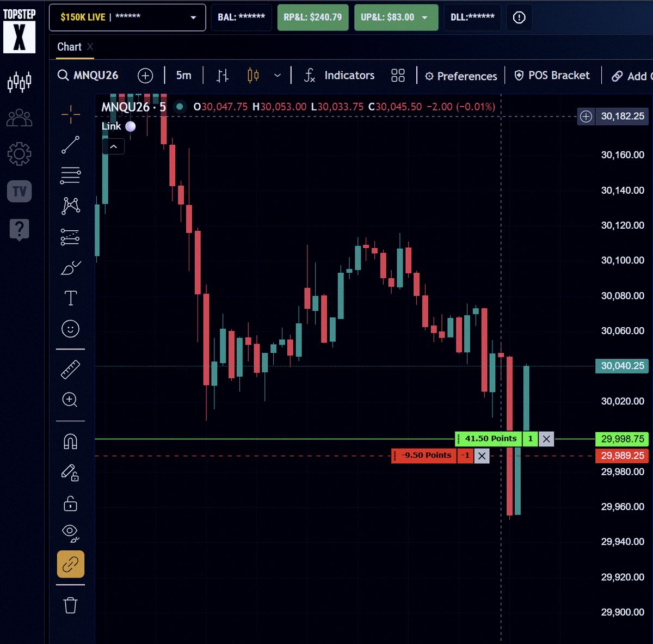653x644 pixels.
Task: Collapse the chart legend chevron
Action: (113, 146)
